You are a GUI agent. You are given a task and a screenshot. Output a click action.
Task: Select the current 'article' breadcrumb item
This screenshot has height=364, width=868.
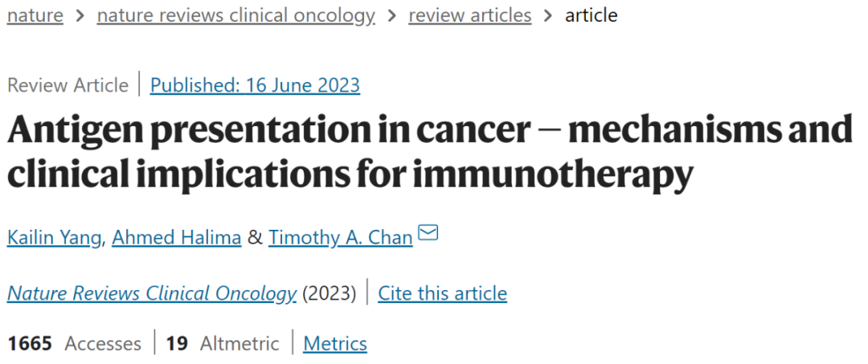tap(592, 16)
